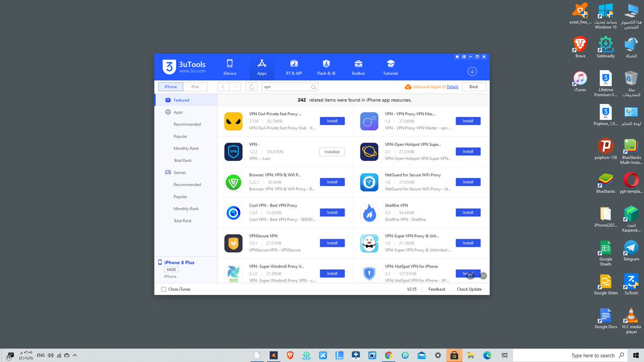The height and width of the screenshot is (362, 644).
Task: Open the VLC media player desktop shortcut
Action: tap(631, 321)
